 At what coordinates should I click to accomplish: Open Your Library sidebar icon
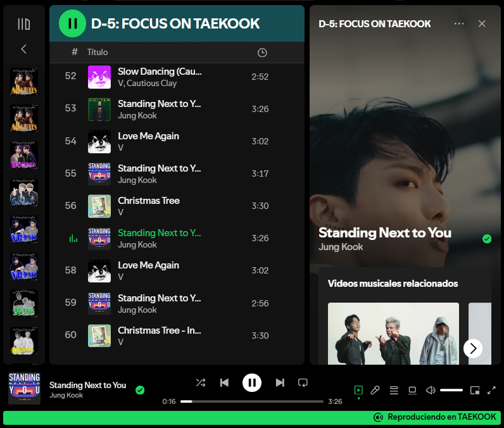pyautogui.click(x=24, y=24)
